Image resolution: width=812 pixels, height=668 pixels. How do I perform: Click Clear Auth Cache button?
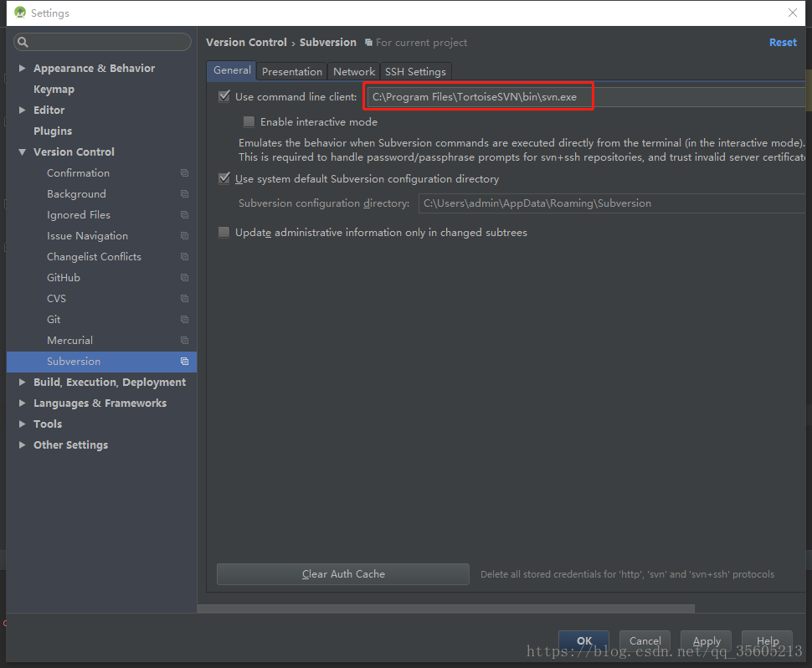pos(343,573)
